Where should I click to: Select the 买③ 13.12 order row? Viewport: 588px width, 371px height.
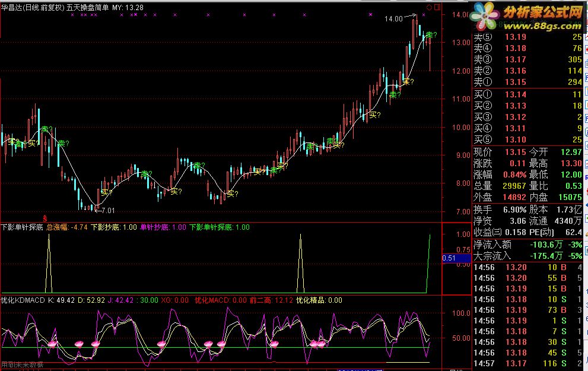coord(527,117)
